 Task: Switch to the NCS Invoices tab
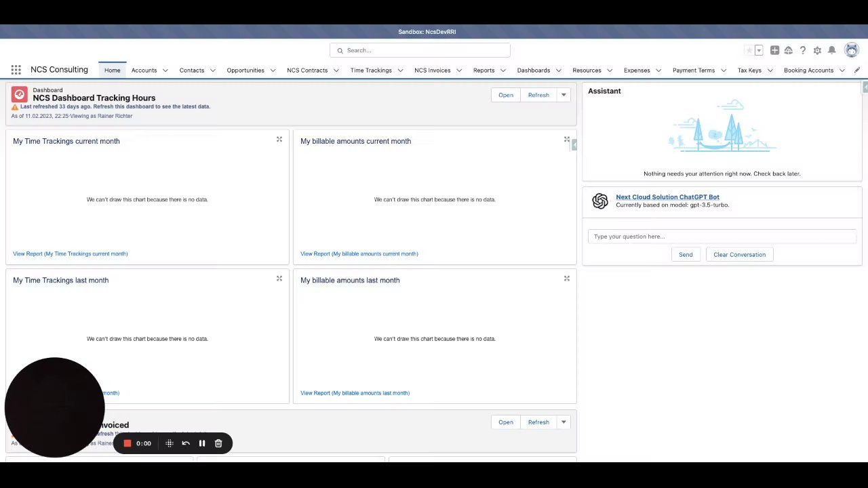tap(433, 70)
